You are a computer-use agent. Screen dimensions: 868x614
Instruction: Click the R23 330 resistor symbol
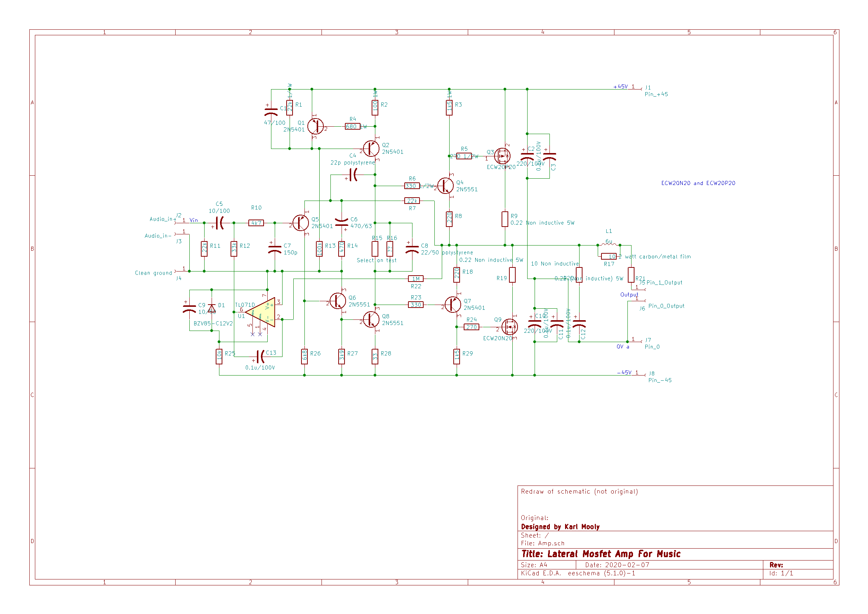(x=416, y=305)
